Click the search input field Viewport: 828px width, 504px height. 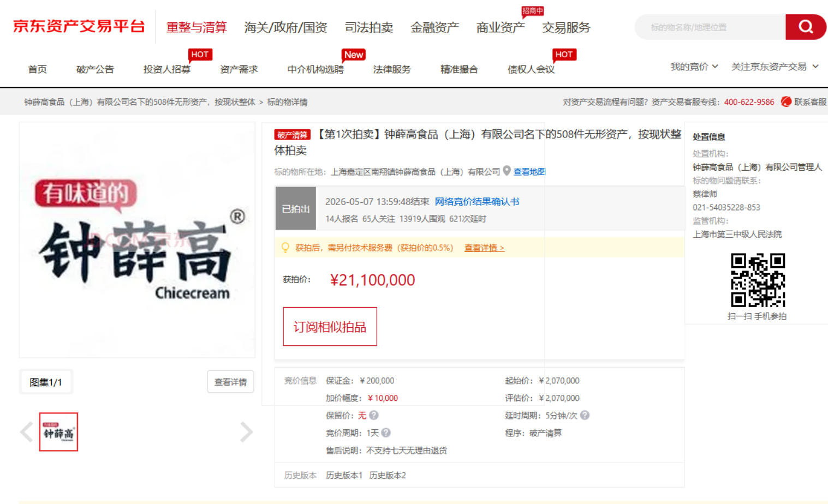pyautogui.click(x=710, y=27)
